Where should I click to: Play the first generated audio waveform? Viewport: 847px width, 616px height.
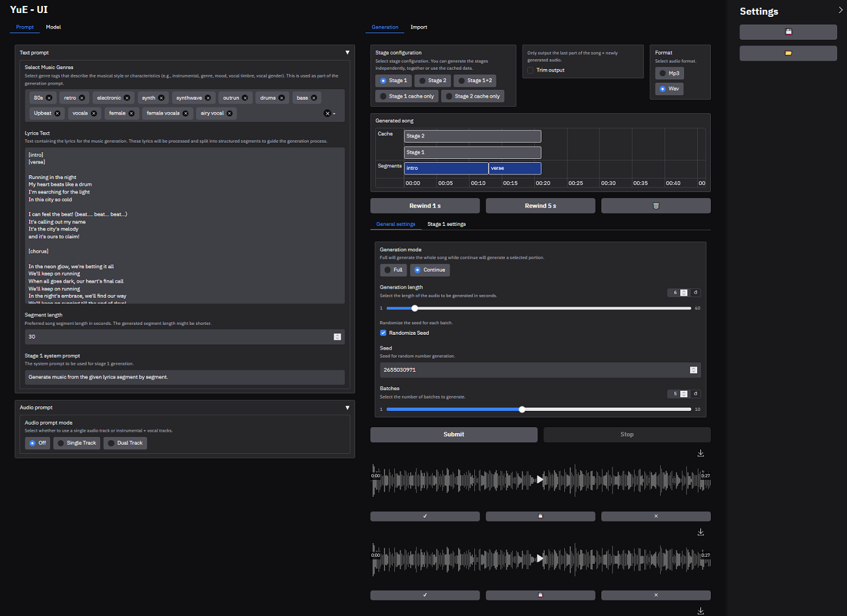(x=539, y=479)
